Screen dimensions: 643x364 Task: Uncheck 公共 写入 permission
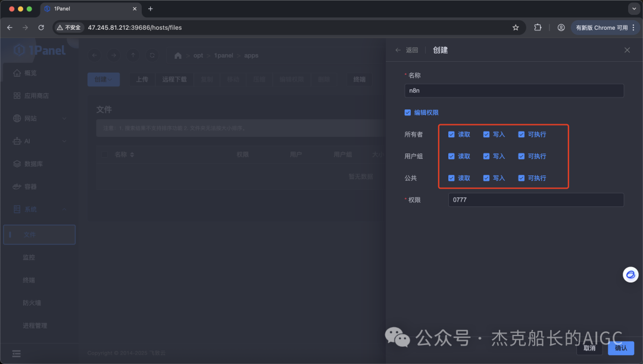[x=486, y=178]
